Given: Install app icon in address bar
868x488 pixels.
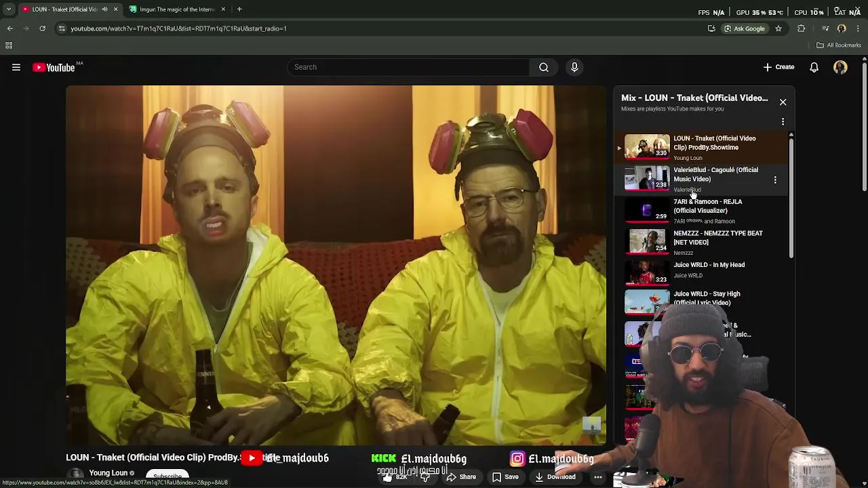Looking at the screenshot, I should click(x=711, y=28).
